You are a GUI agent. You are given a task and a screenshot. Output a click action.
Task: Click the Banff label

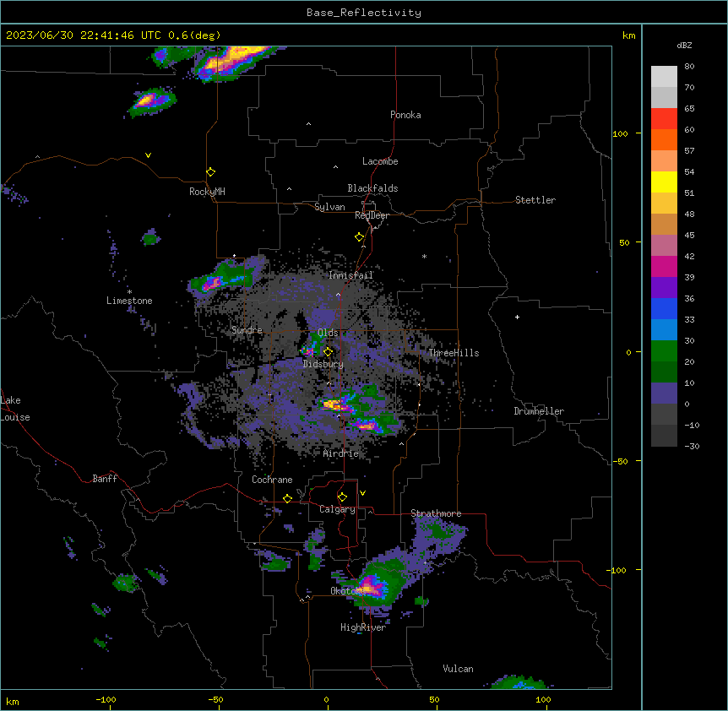[x=105, y=479]
